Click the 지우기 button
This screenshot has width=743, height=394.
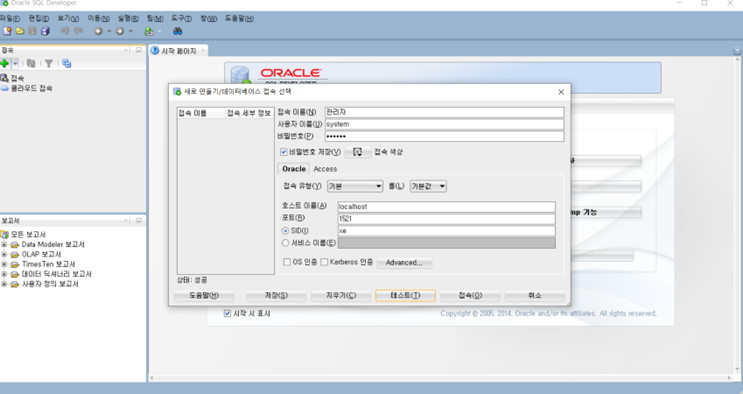(341, 295)
